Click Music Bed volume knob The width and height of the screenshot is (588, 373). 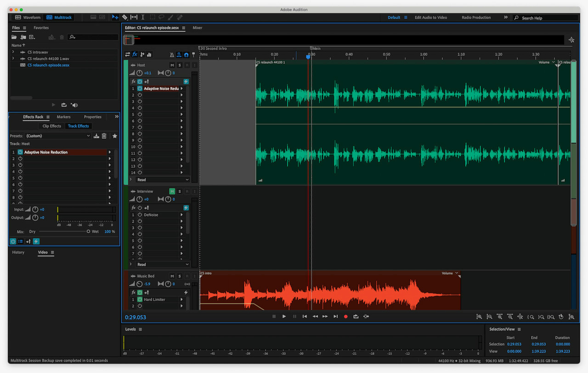point(139,284)
